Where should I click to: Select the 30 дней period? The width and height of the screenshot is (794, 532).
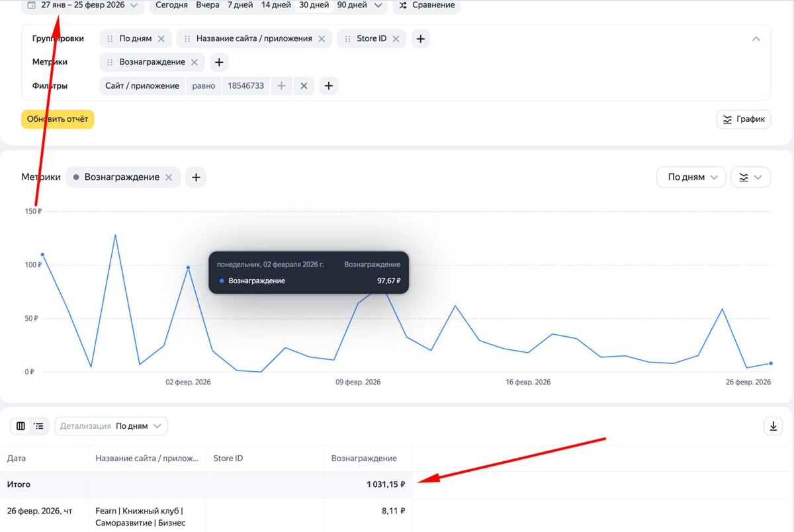[314, 5]
